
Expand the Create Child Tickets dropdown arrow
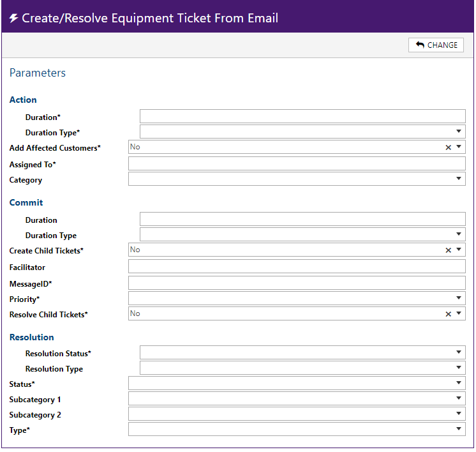[x=459, y=250]
